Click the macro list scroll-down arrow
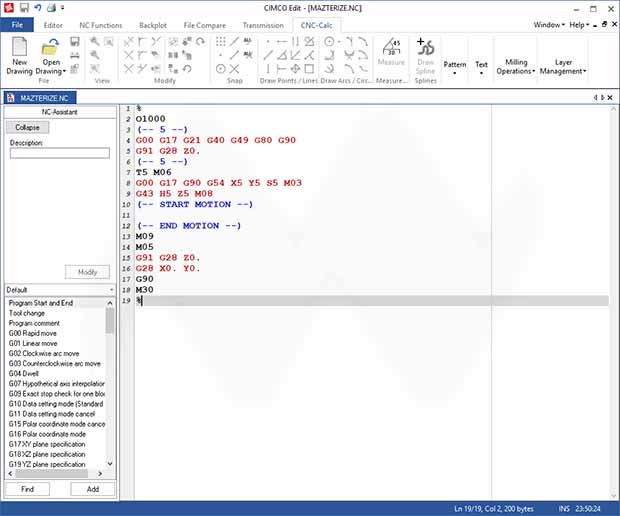 tap(110, 463)
